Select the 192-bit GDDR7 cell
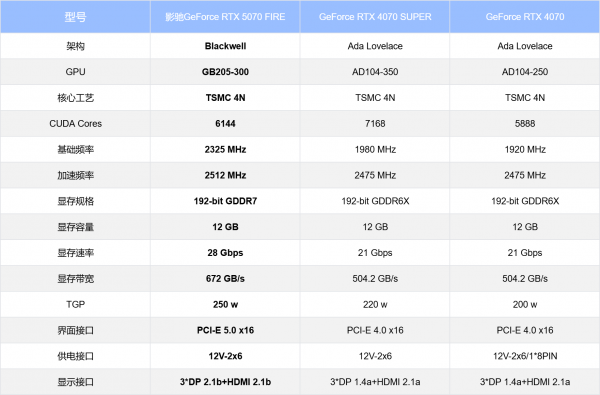Viewport: 600px width, 395px height. [x=225, y=201]
